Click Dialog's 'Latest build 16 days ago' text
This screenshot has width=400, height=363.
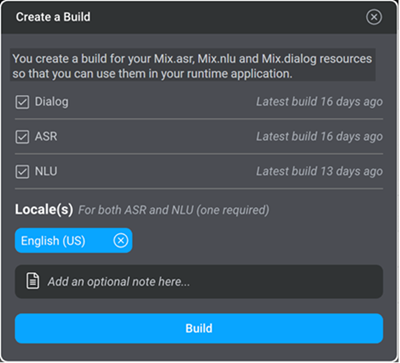[x=319, y=102]
